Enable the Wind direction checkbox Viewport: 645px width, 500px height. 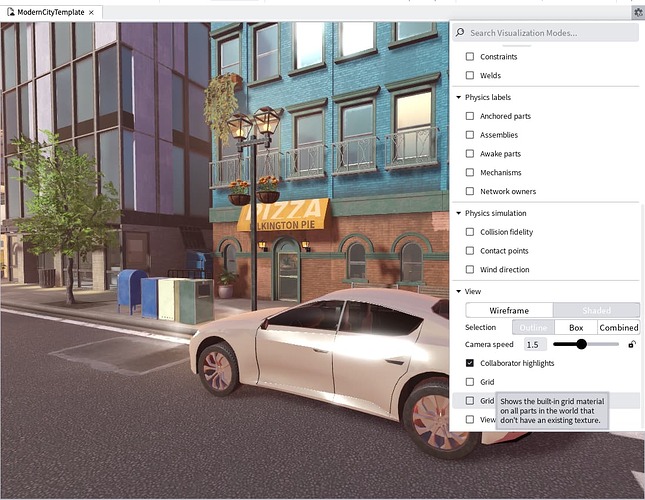tap(470, 269)
